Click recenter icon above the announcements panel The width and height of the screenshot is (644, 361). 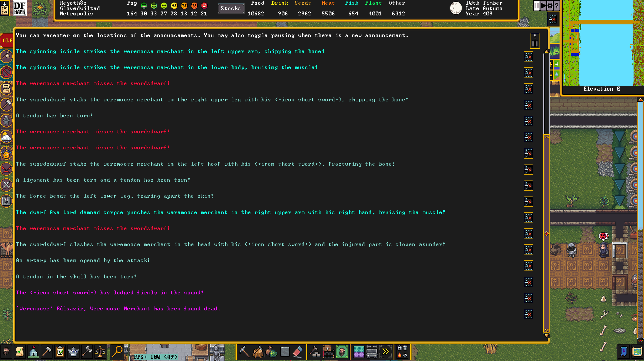552,19
